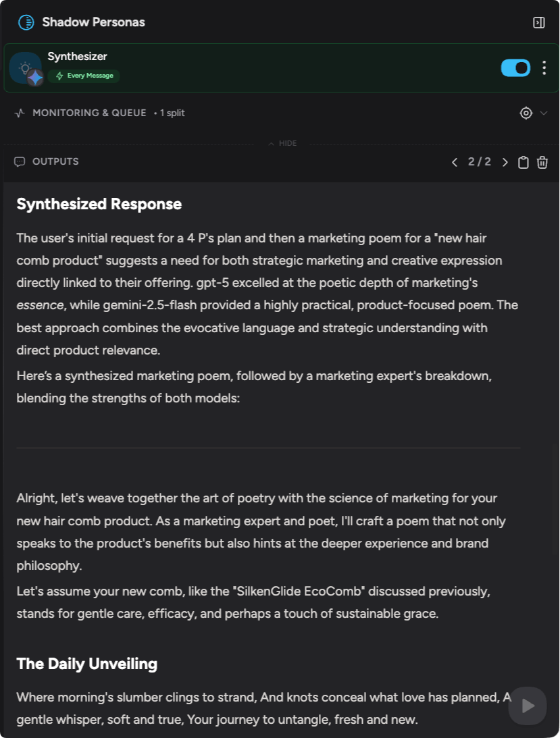Viewport: 560px width, 738px height.
Task: Go to the next output
Action: click(x=505, y=162)
